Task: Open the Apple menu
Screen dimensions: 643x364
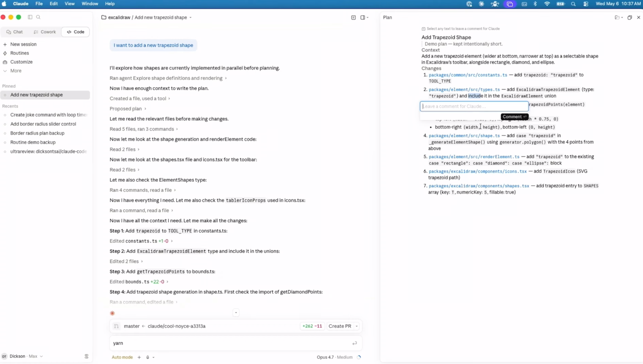Action: [4, 4]
